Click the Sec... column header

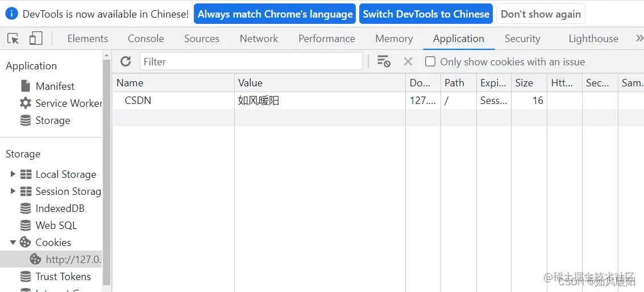[x=600, y=82]
